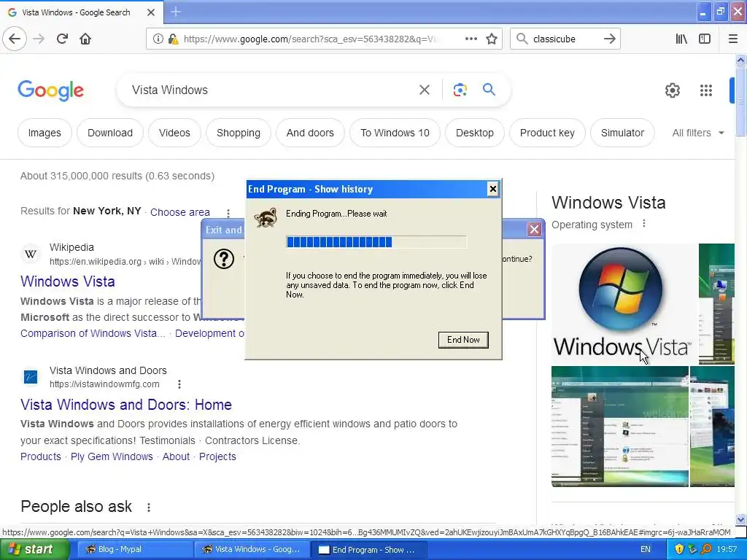Click the question mark icon in the Exit dialog
This screenshot has height=560, width=747.
223,259
